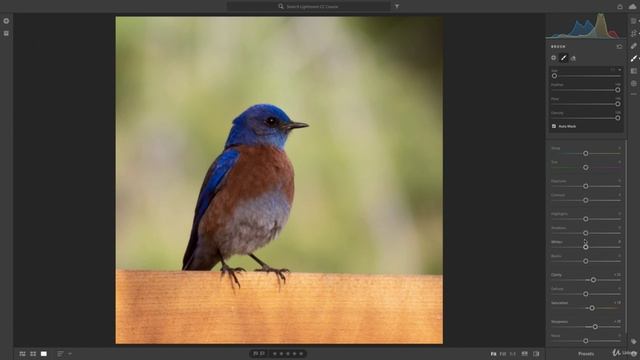
Task: Click the Search Lightroom CC field
Action: pyautogui.click(x=308, y=7)
